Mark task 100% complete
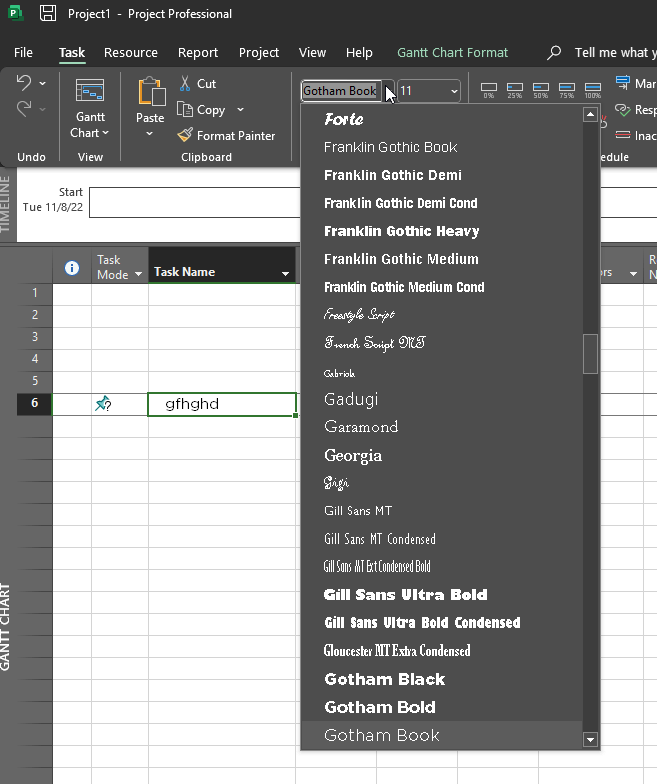657x784 pixels. point(592,91)
